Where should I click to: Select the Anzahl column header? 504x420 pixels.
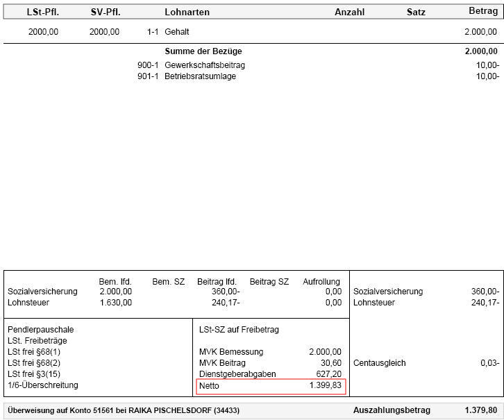(349, 12)
